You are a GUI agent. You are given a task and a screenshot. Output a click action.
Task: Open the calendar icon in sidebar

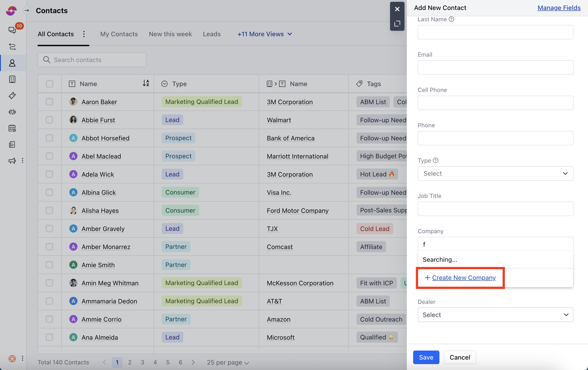coord(12,128)
